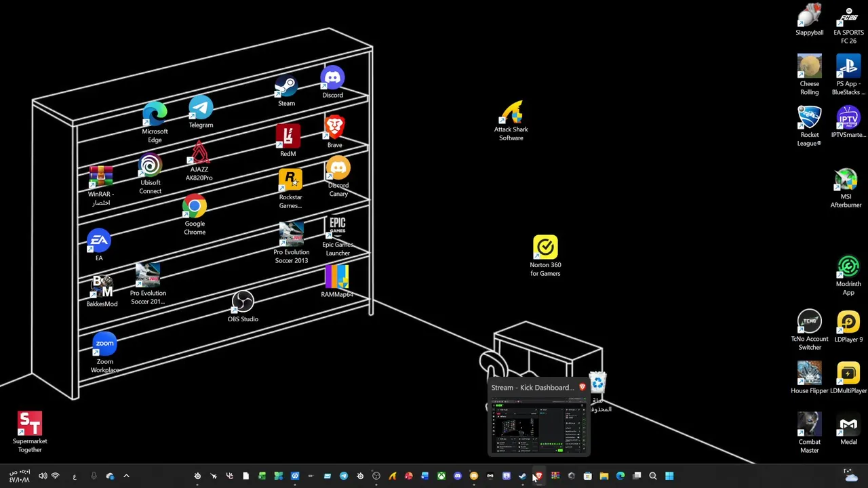Open the Xbox app in the taskbar
Image resolution: width=868 pixels, height=488 pixels.
click(x=441, y=476)
